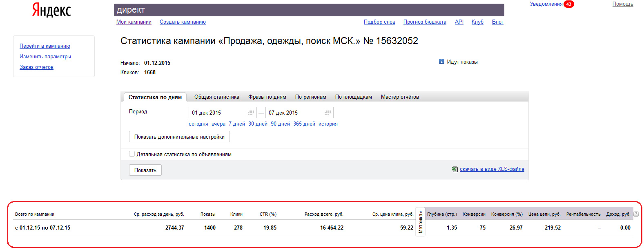Viewport: 644px width, 252px height.
Task: Click the Показать button below the checkbox
Action: (x=145, y=170)
